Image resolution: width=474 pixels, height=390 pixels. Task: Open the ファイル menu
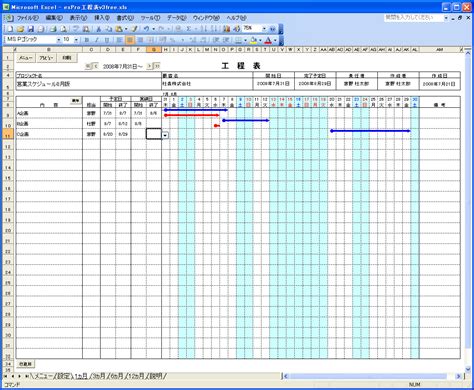tap(27, 18)
